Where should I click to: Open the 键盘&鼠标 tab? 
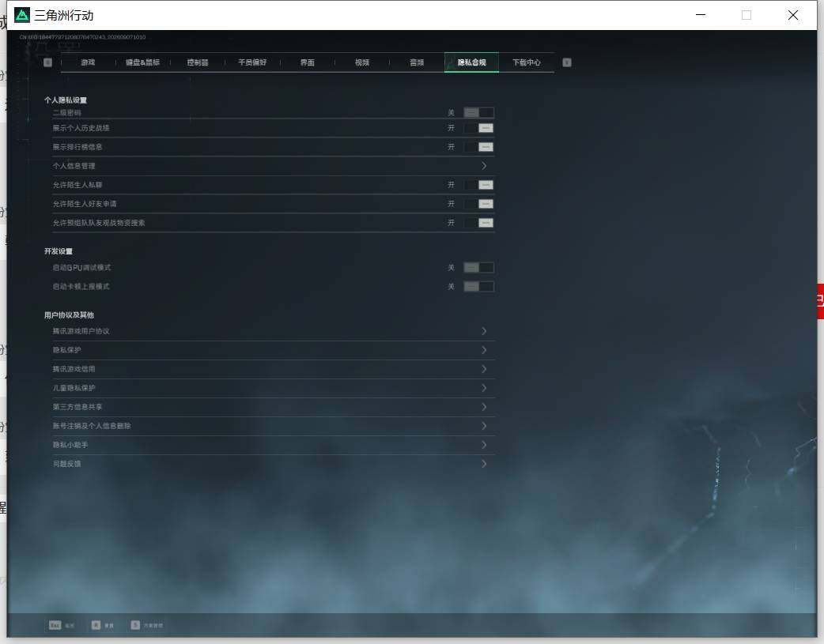tap(142, 62)
